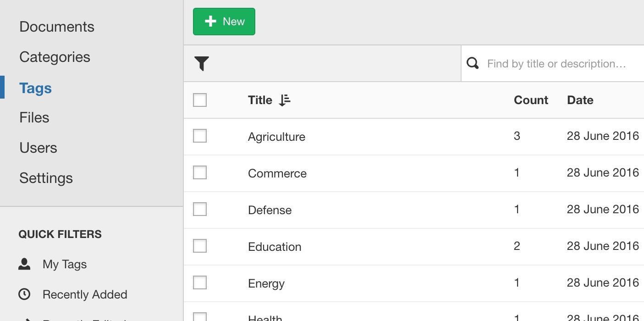Apply the Recently Added quick filter
This screenshot has height=321, width=644.
tap(85, 294)
